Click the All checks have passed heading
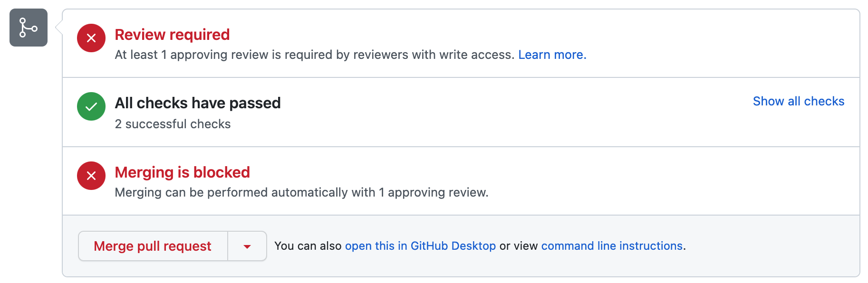Viewport: 868px width, 283px height. [x=198, y=103]
